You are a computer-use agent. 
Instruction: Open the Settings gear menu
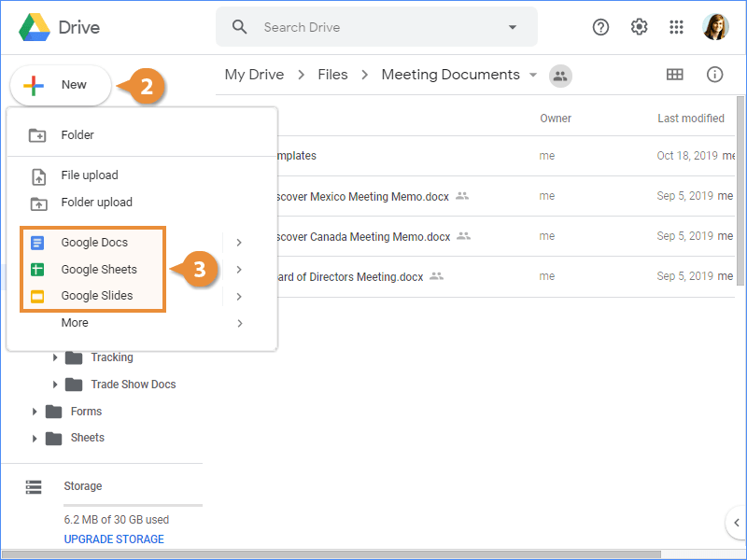(x=639, y=27)
